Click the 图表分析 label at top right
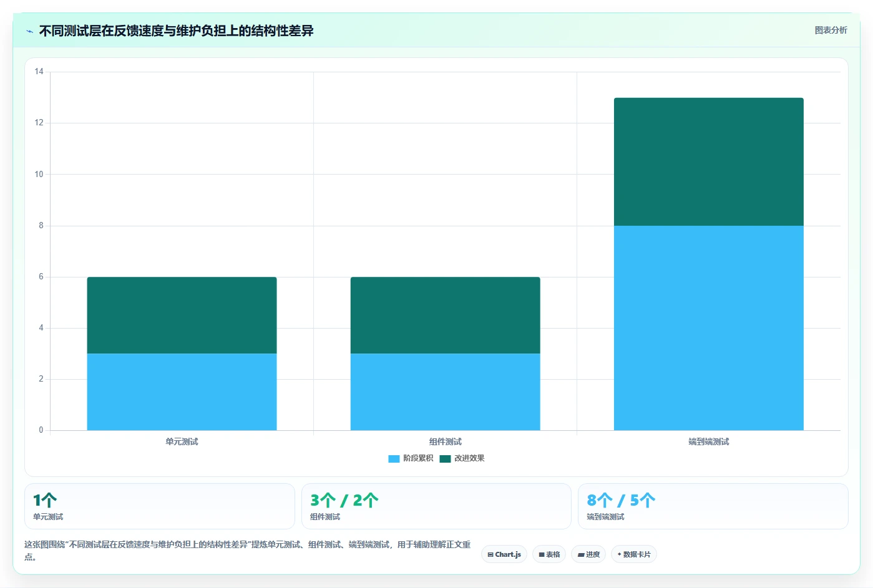This screenshot has height=588, width=873. click(831, 30)
